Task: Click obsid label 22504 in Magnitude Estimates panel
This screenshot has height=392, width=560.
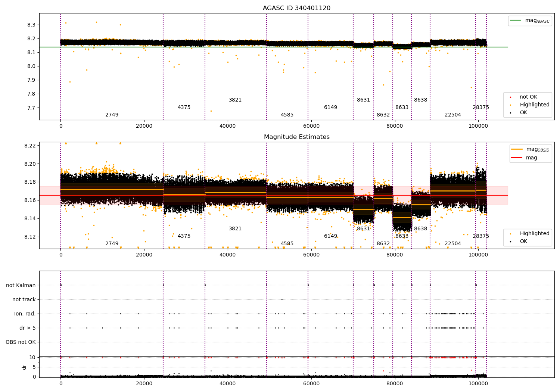Action: (453, 244)
